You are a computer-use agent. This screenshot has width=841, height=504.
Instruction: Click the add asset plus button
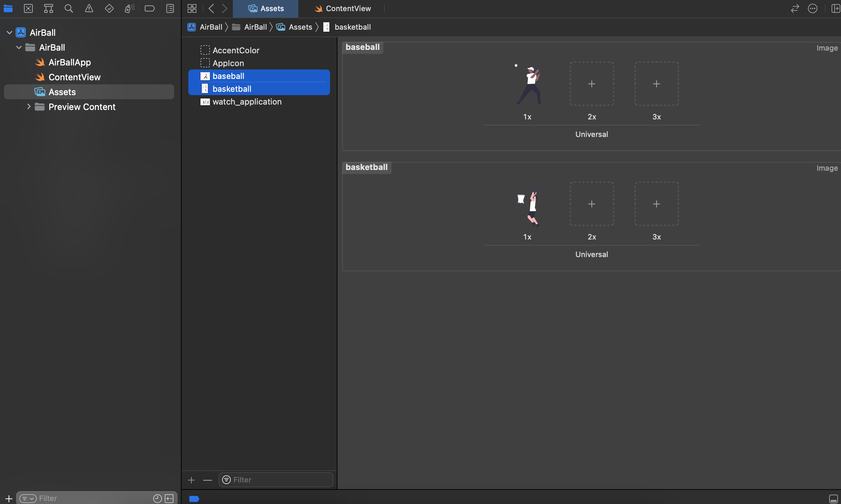coord(191,480)
